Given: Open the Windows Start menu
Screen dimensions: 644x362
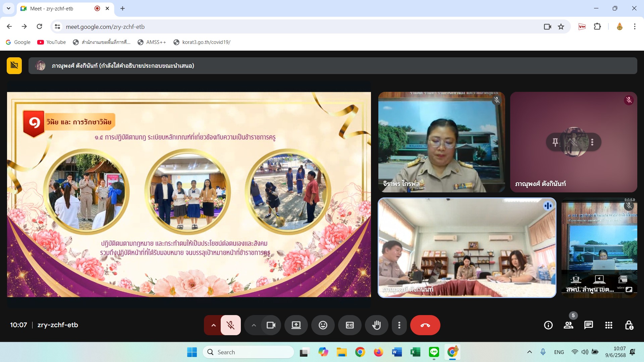Looking at the screenshot, I should click(x=192, y=352).
